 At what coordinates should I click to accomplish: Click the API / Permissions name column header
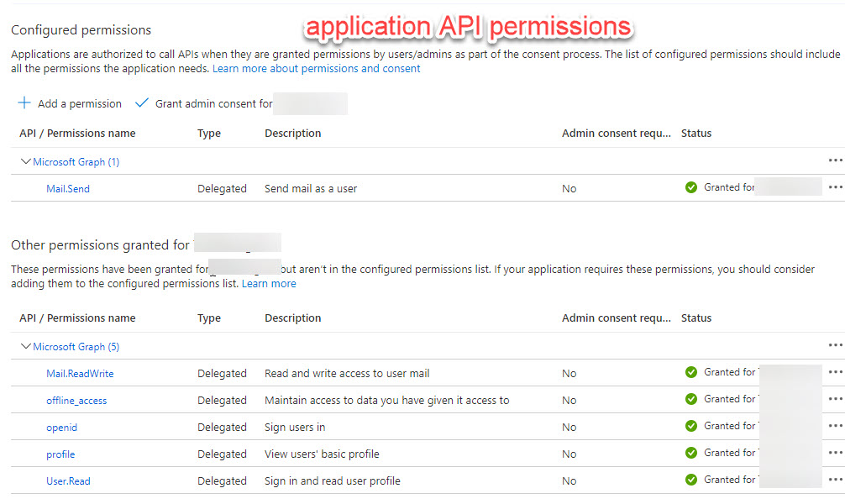click(x=76, y=133)
